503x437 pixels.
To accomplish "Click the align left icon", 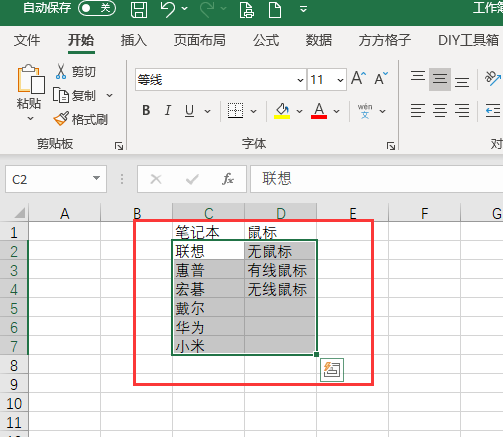I will coord(418,110).
